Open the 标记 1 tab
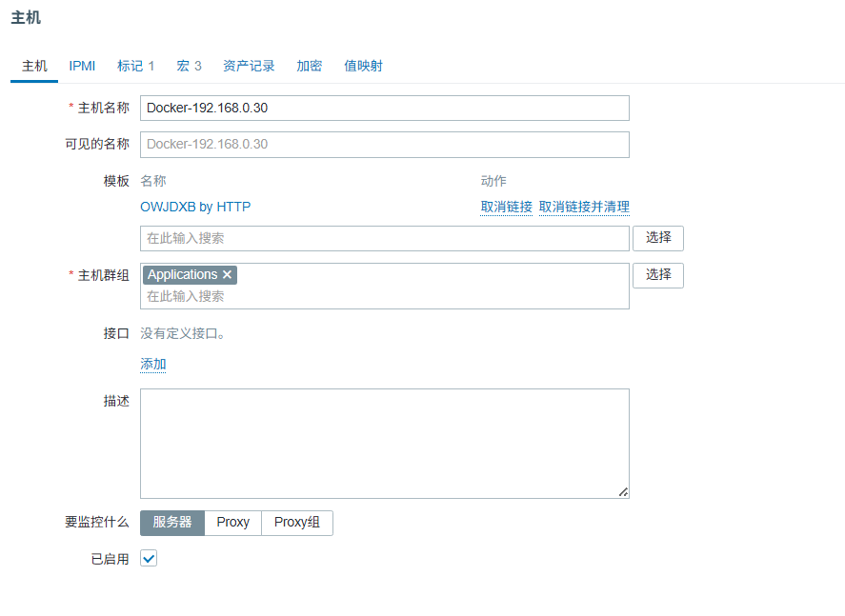This screenshot has height=616, width=845. [x=136, y=67]
